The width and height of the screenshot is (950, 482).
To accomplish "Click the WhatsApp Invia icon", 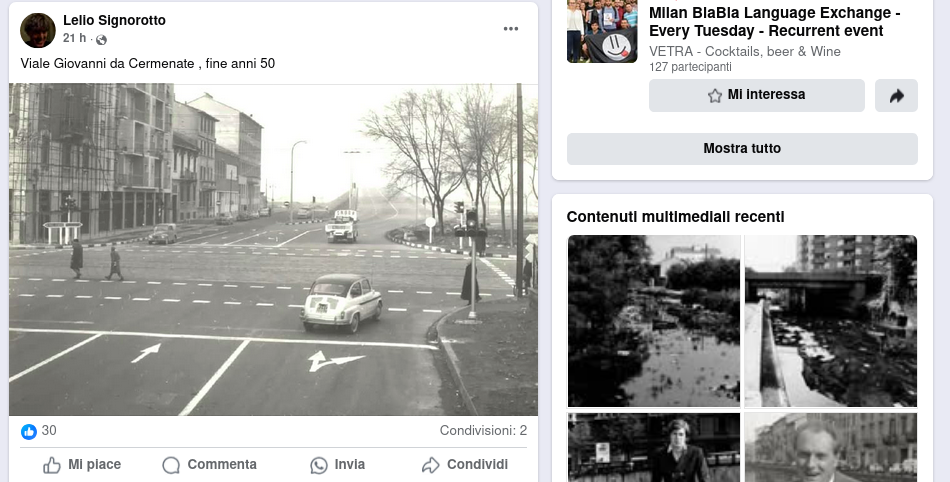I will [319, 465].
